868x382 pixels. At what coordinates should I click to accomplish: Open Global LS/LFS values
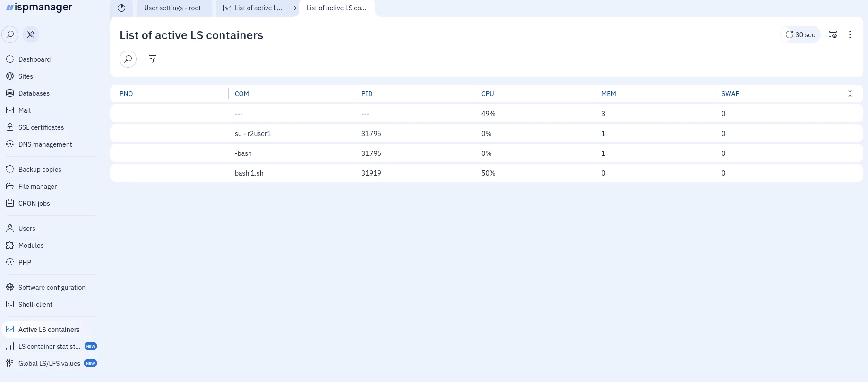coord(49,364)
